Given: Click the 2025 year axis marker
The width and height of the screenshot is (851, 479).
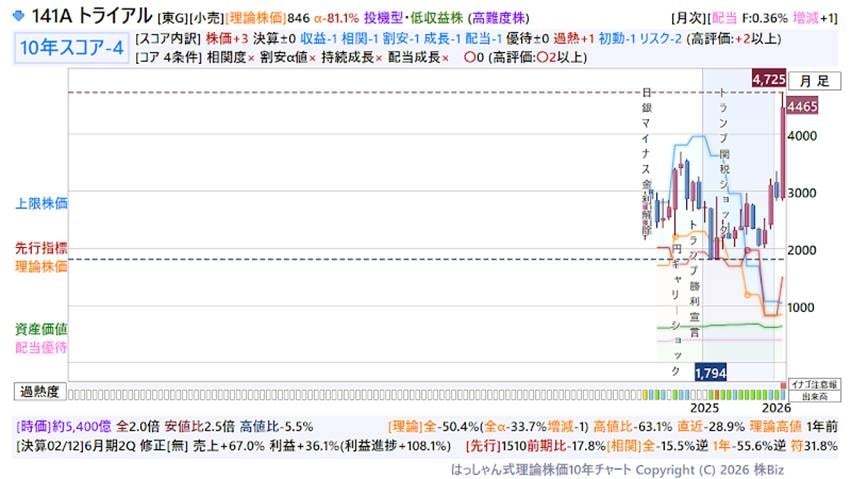Looking at the screenshot, I should pos(704,408).
